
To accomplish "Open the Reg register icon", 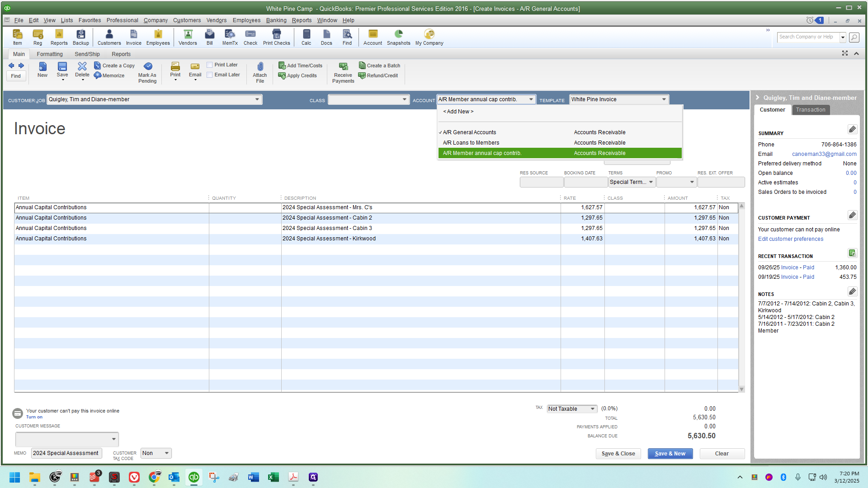I will pyautogui.click(x=38, y=37).
